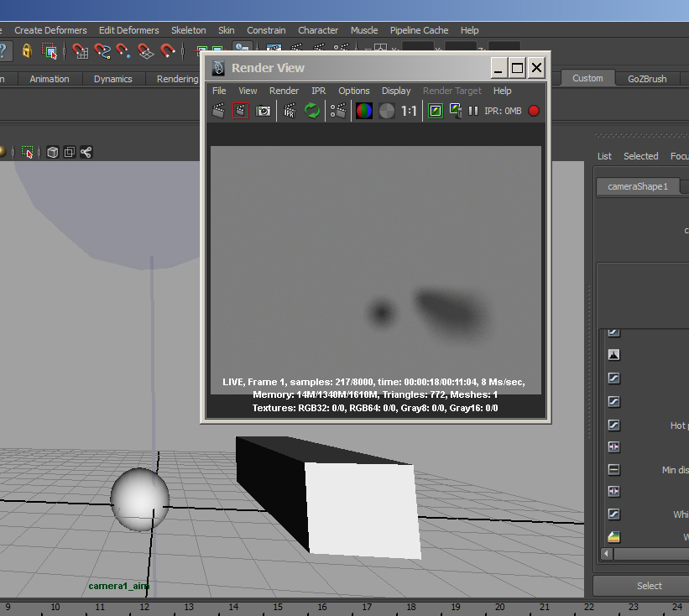
Task: Open the List menu in Attribute Editor
Action: [x=604, y=156]
